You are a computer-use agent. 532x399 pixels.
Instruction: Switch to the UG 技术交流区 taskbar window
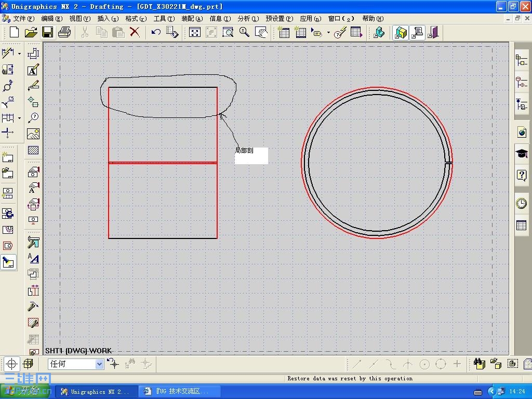[x=179, y=392]
